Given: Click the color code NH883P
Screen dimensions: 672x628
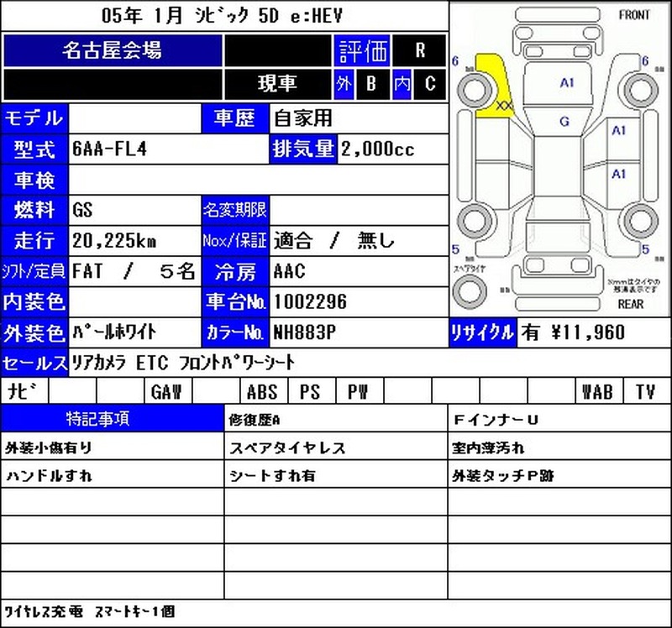Looking at the screenshot, I should pyautogui.click(x=305, y=332).
